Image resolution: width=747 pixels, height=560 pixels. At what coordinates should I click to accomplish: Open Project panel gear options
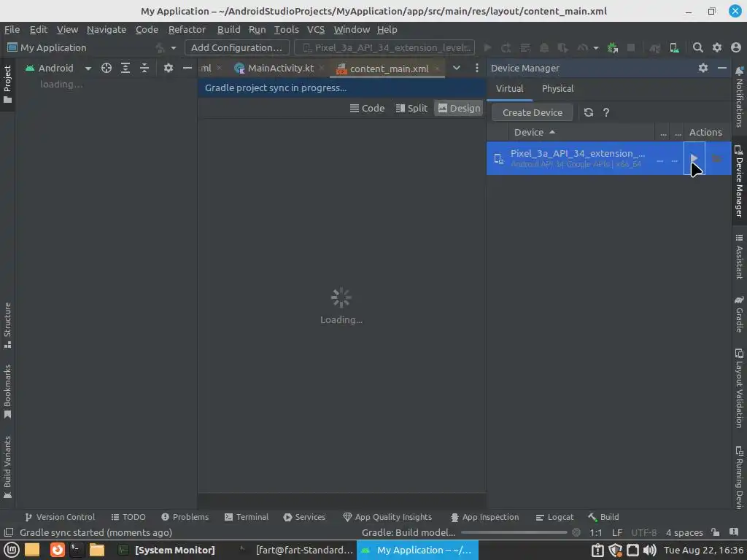click(x=169, y=68)
